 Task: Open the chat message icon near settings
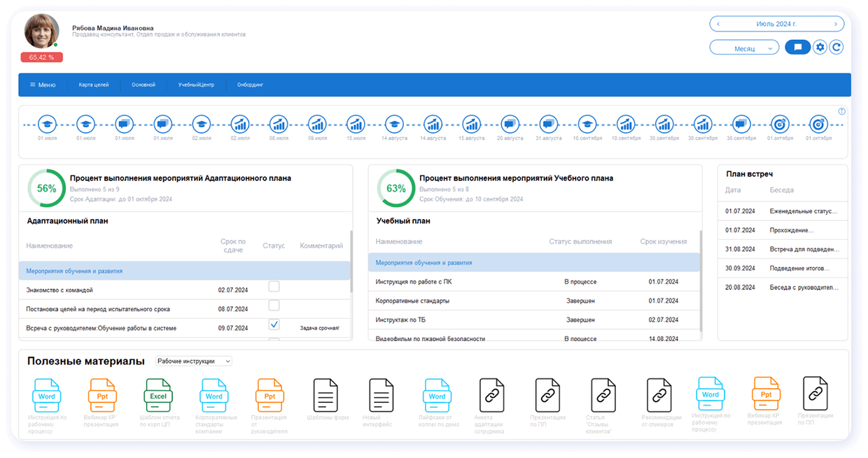797,47
